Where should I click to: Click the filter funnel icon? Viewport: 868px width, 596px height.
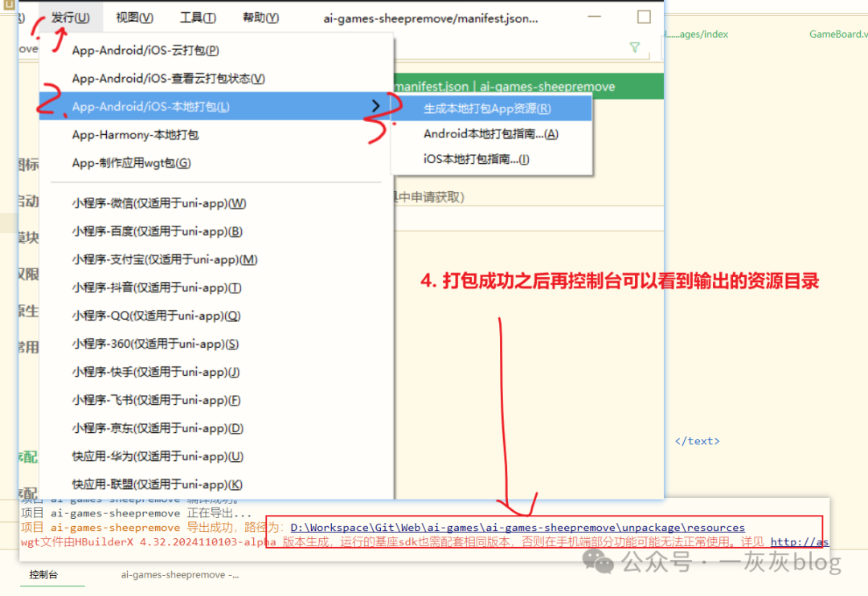pyautogui.click(x=635, y=48)
